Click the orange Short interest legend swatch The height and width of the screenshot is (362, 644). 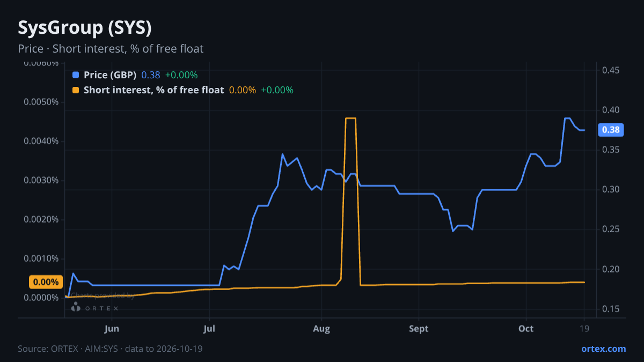[x=76, y=90]
